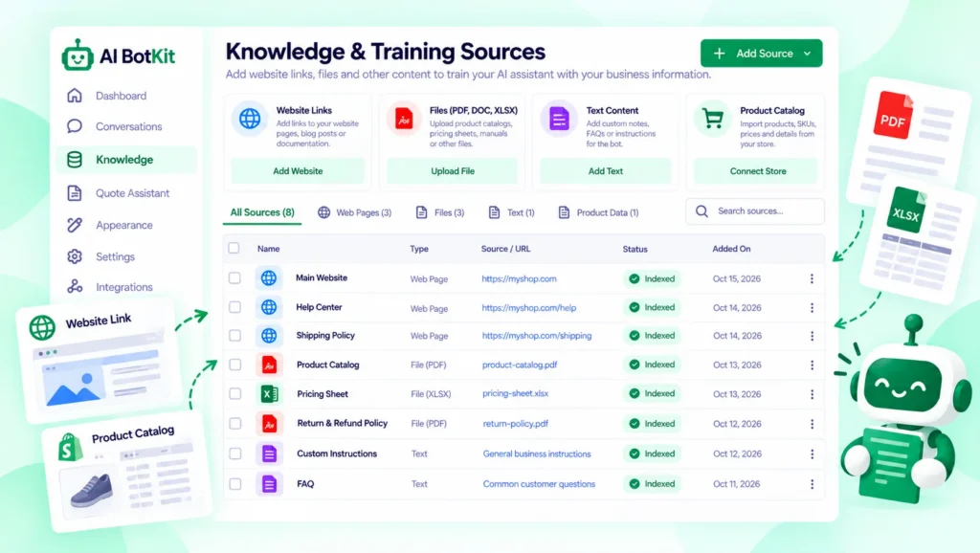The width and height of the screenshot is (980, 553).
Task: Click the Indexed checkmark for FAQ
Action: tap(635, 484)
